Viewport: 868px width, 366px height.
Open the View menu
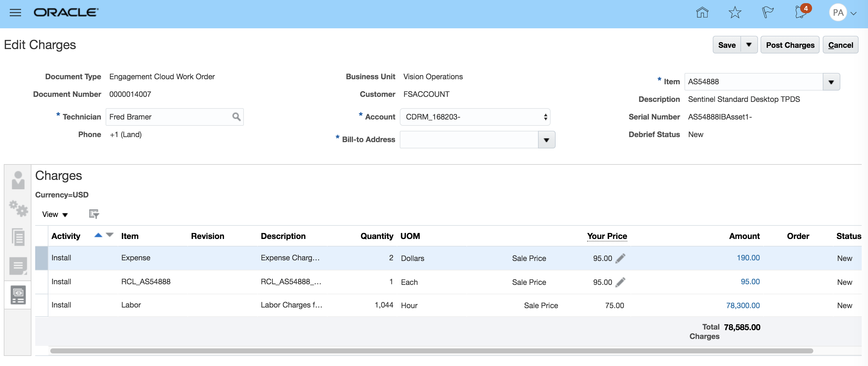pos(55,214)
